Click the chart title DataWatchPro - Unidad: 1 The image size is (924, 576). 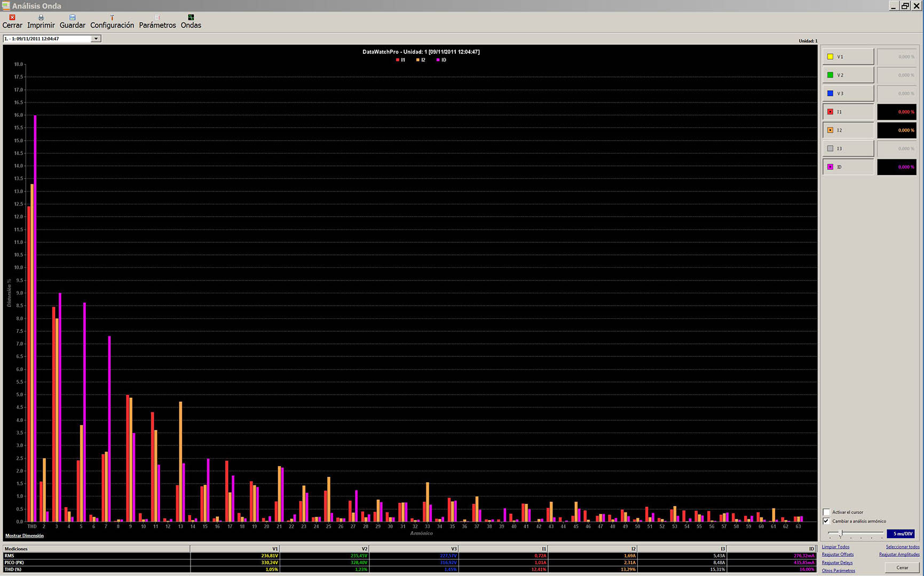click(421, 52)
